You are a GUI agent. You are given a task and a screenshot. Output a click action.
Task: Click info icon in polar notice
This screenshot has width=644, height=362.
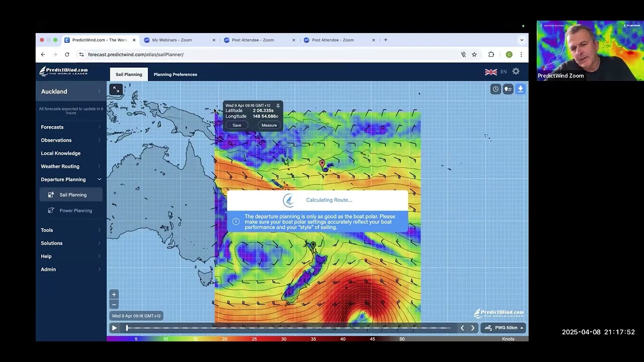236,222
